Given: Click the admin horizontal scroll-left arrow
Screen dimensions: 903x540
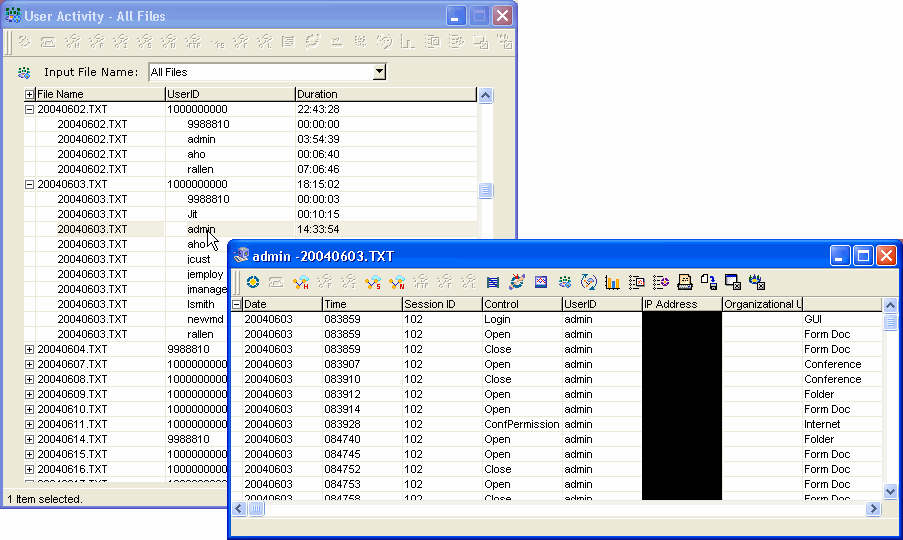Looking at the screenshot, I should click(x=239, y=508).
